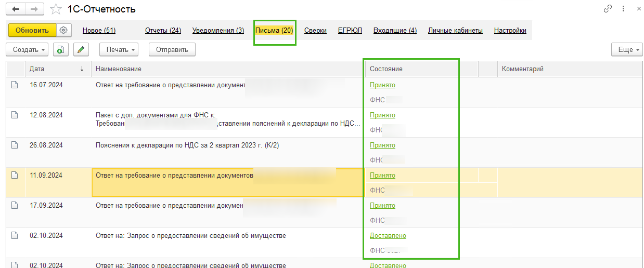Image resolution: width=644 pixels, height=268 pixels.
Task: Select highlighted 'Ответ на требование' cell for 11.09.2024
Action: coord(228,182)
